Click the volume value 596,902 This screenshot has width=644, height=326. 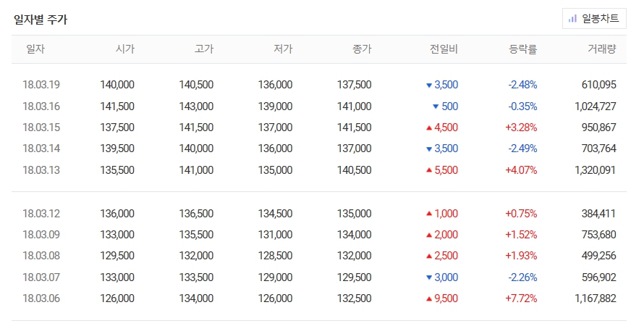point(599,277)
